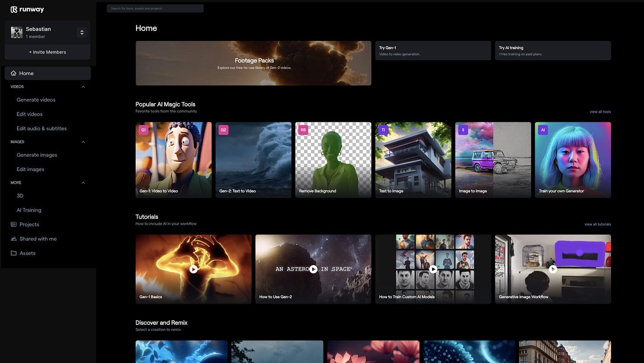644x363 pixels.
Task: Open the Image to Image tool label
Action: [x=473, y=191]
